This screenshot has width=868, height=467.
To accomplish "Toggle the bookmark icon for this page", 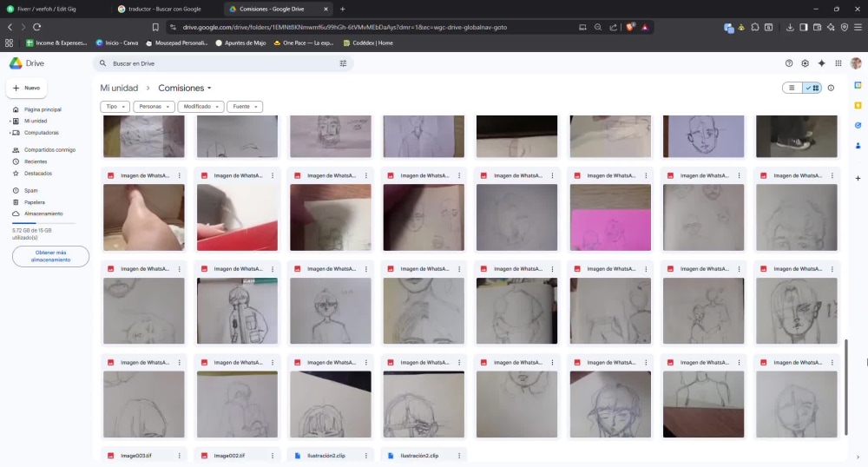I will [155, 27].
